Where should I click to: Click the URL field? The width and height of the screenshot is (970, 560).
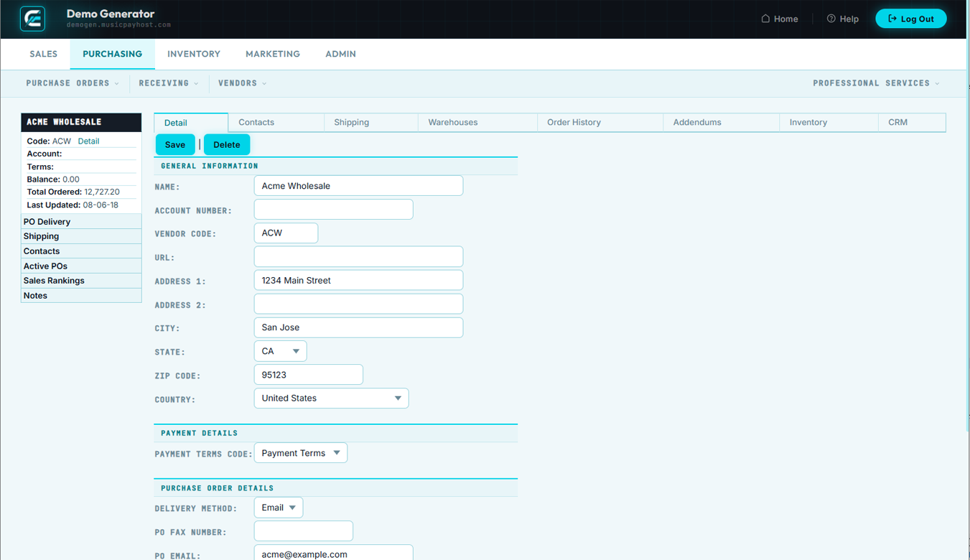pos(358,257)
